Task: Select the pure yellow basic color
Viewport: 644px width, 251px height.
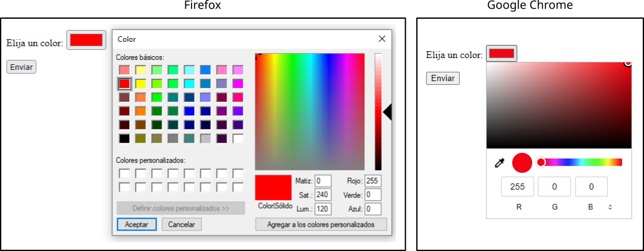Action: pos(141,84)
